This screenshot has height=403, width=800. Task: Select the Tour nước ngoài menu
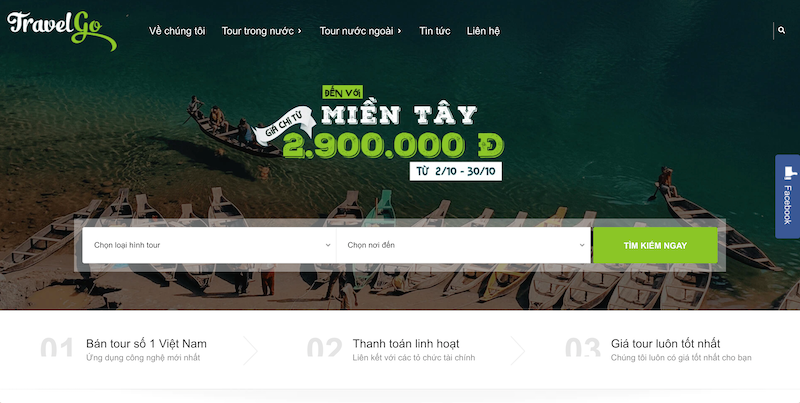click(356, 31)
